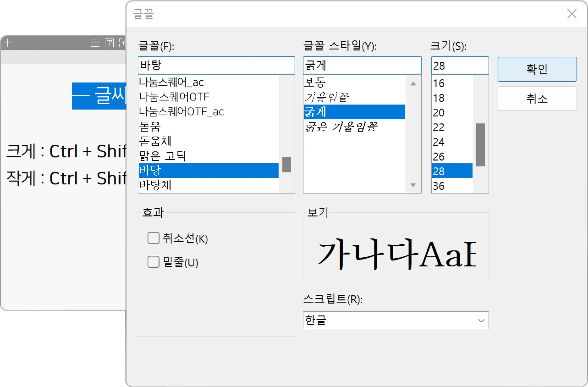The image size is (588, 387).
Task: Click the plus icon to add new note
Action: point(8,43)
